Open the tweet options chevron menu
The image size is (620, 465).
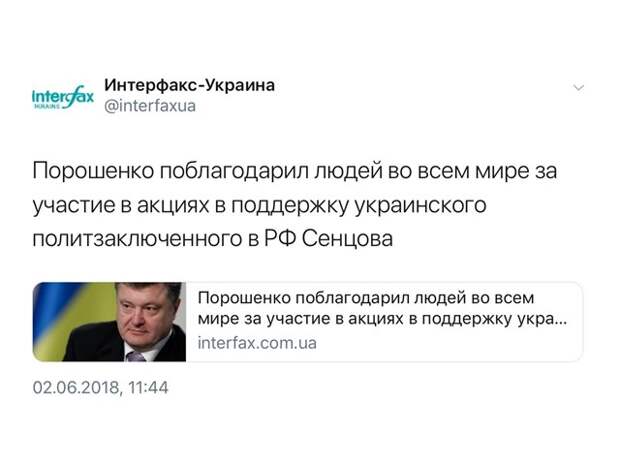[x=578, y=87]
